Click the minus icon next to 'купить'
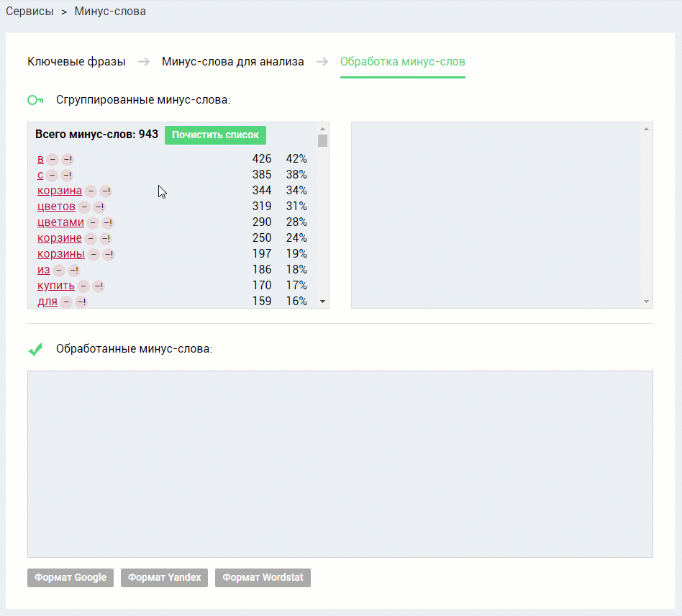The width and height of the screenshot is (682, 616). [83, 286]
